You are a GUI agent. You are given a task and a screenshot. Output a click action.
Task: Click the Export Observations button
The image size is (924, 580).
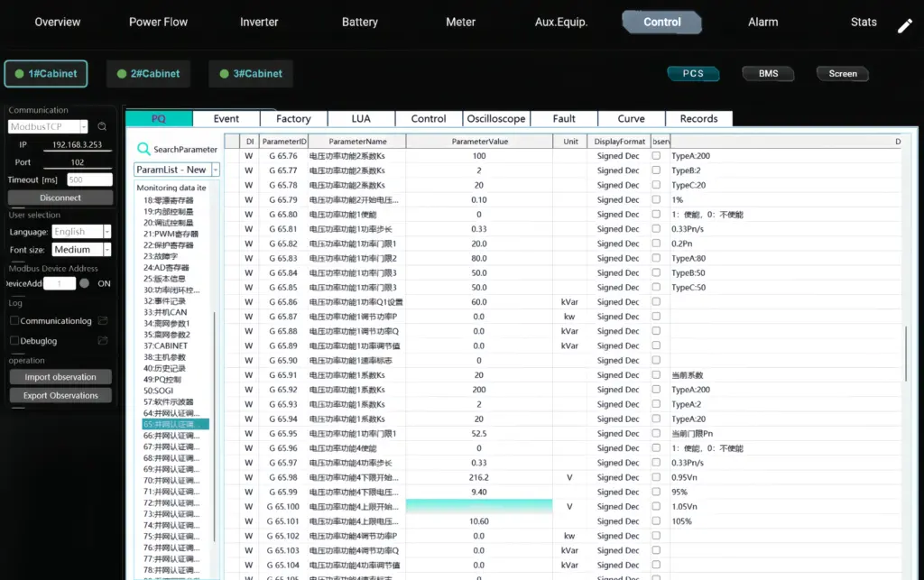(61, 395)
